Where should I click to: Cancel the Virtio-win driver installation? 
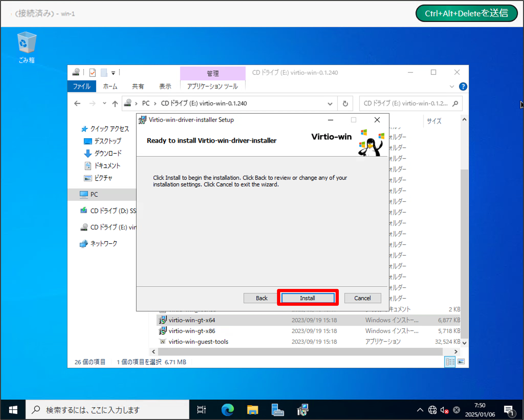(x=362, y=298)
